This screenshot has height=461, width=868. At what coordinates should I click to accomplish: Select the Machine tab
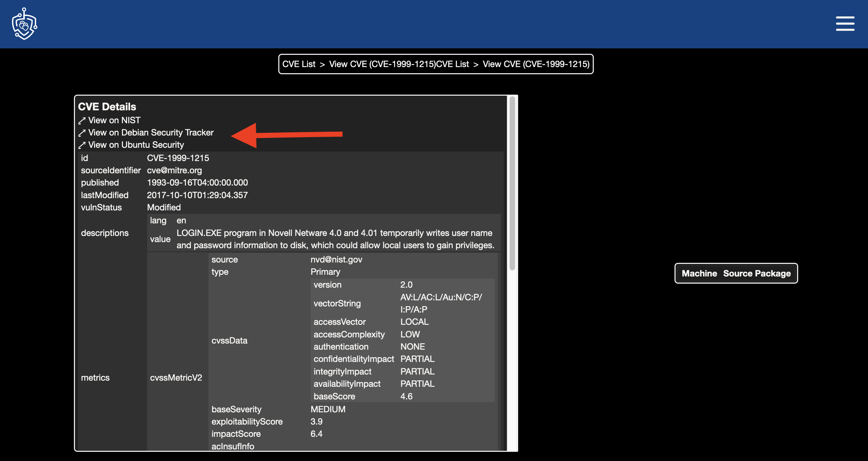point(699,273)
